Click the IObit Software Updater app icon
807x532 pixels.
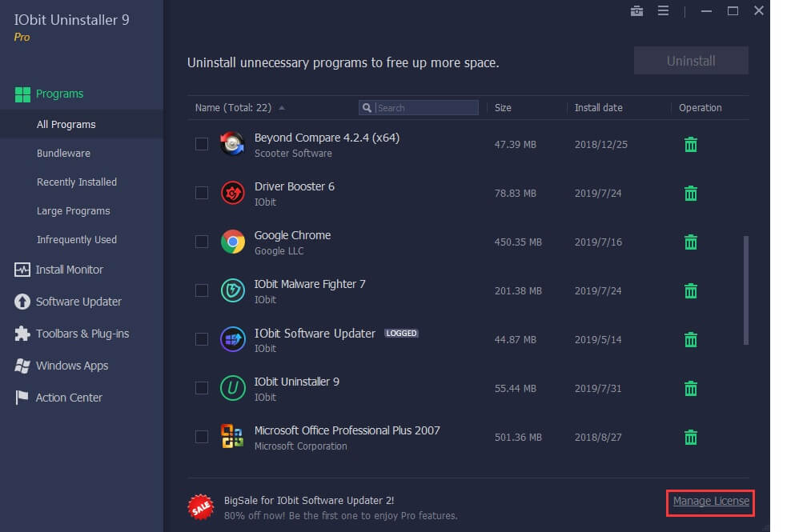click(x=233, y=339)
